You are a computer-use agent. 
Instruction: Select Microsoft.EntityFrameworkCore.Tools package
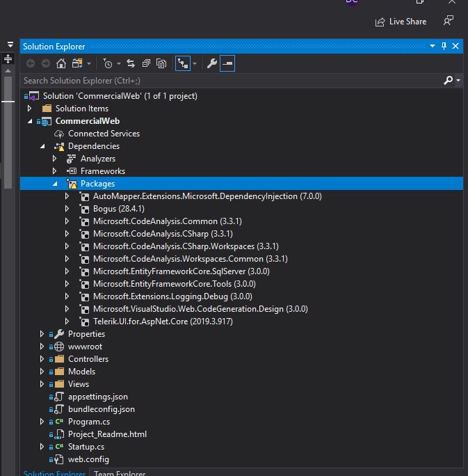tap(175, 284)
